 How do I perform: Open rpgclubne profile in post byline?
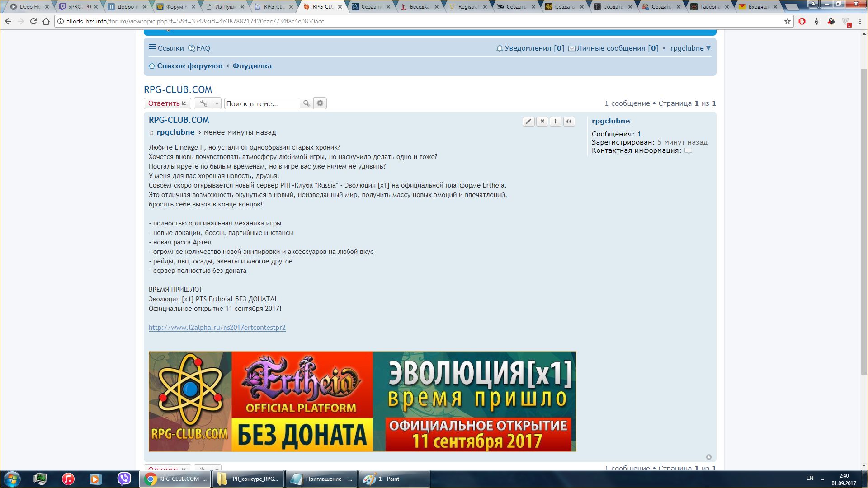tap(175, 132)
